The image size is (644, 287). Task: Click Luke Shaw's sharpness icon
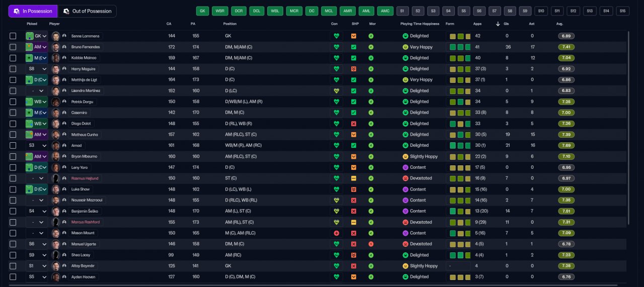pyautogui.click(x=354, y=189)
